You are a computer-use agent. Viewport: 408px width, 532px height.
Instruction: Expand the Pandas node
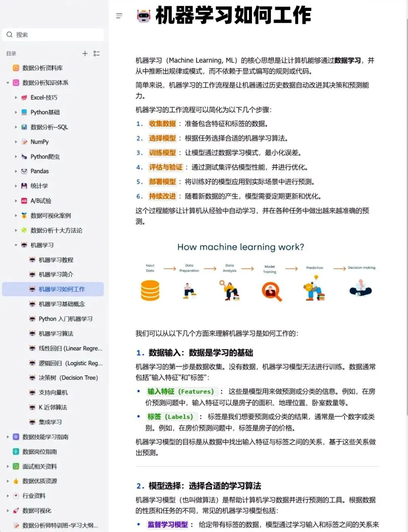coord(16,171)
